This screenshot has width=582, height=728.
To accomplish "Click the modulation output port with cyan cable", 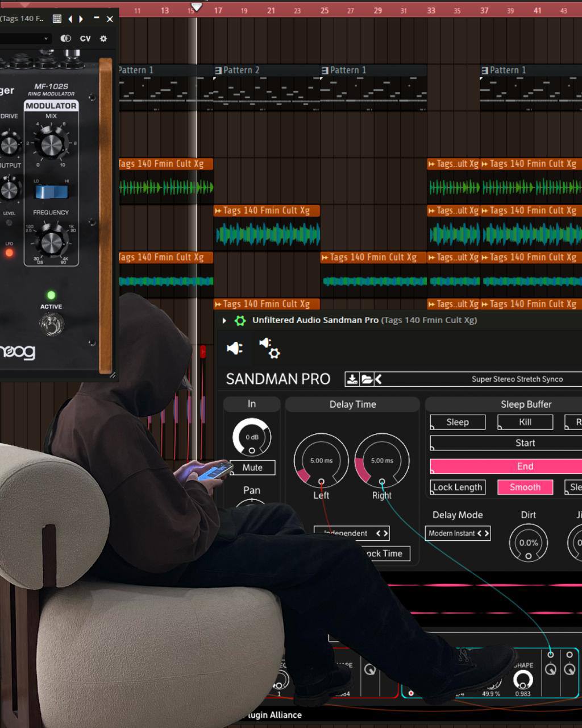I will pos(550,655).
